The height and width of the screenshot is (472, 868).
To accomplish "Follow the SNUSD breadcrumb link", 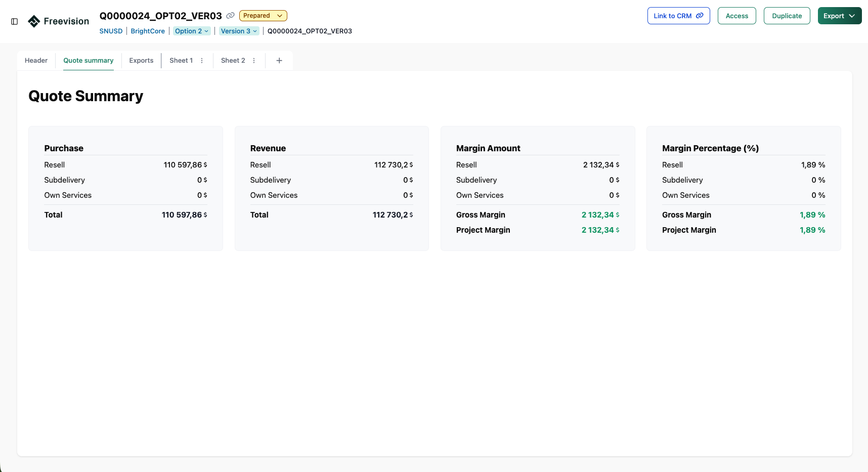I will (x=111, y=31).
